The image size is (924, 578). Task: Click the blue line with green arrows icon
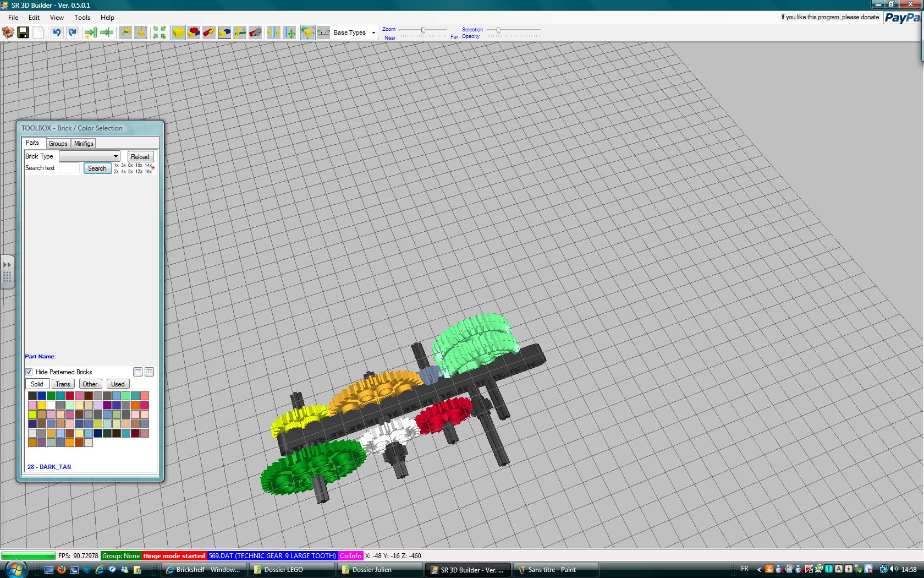(x=289, y=32)
